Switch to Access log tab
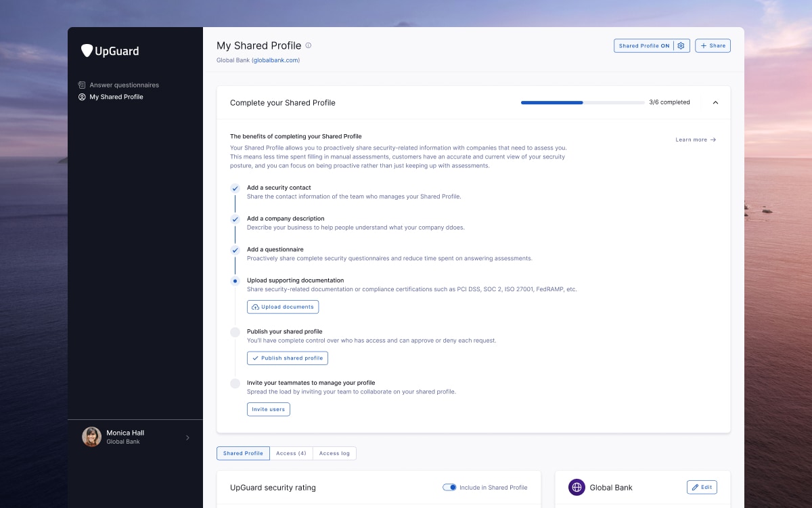The height and width of the screenshot is (508, 812). click(334, 453)
